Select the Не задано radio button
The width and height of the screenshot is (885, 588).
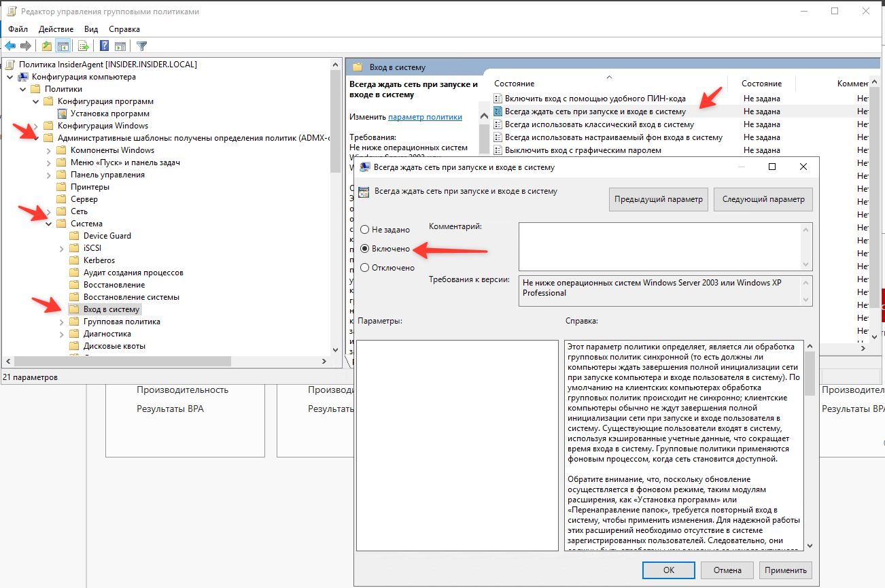(x=365, y=230)
